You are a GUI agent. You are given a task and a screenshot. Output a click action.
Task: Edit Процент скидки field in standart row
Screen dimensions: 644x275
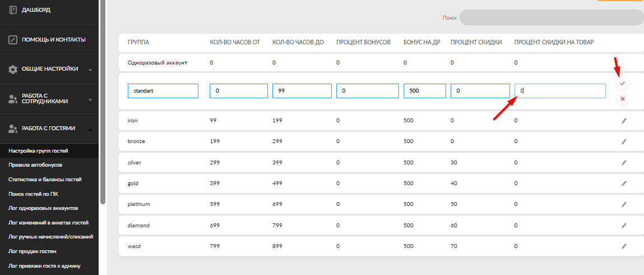(x=480, y=91)
